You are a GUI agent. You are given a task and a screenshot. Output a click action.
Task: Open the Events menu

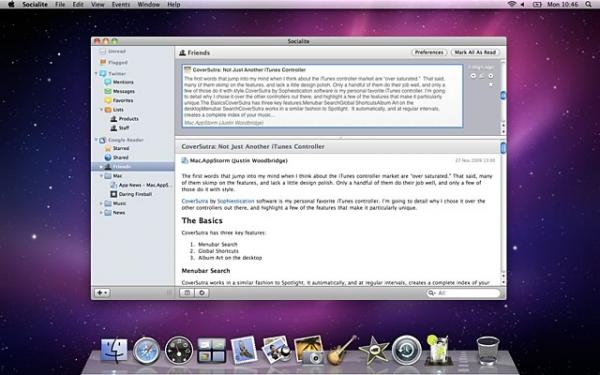(121, 5)
